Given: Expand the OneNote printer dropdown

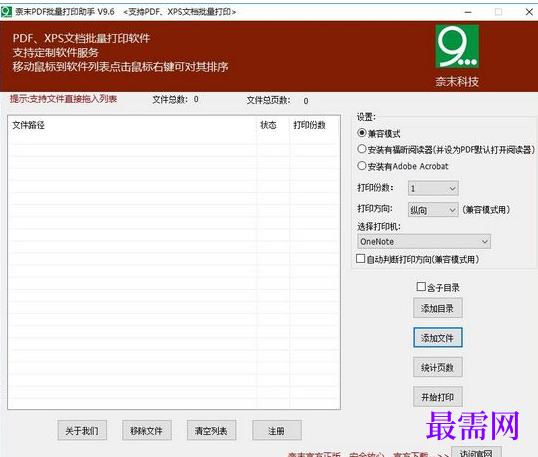Looking at the screenshot, I should 424,242.
